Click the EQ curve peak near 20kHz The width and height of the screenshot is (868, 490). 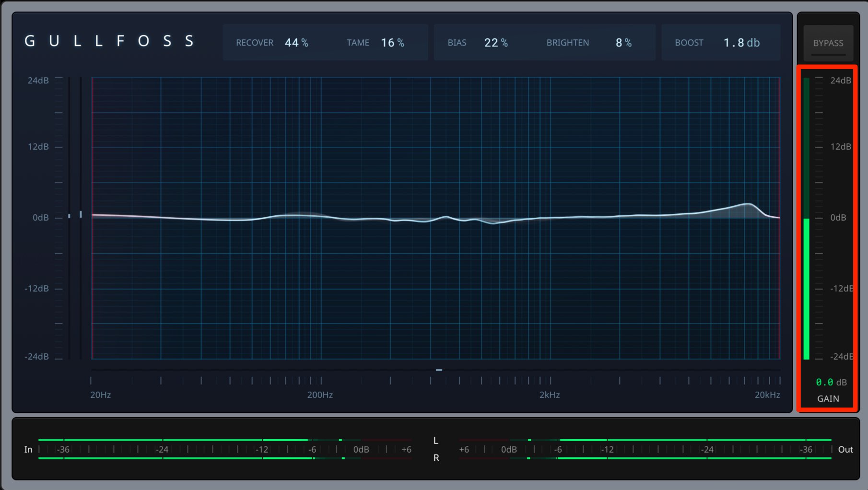point(748,204)
